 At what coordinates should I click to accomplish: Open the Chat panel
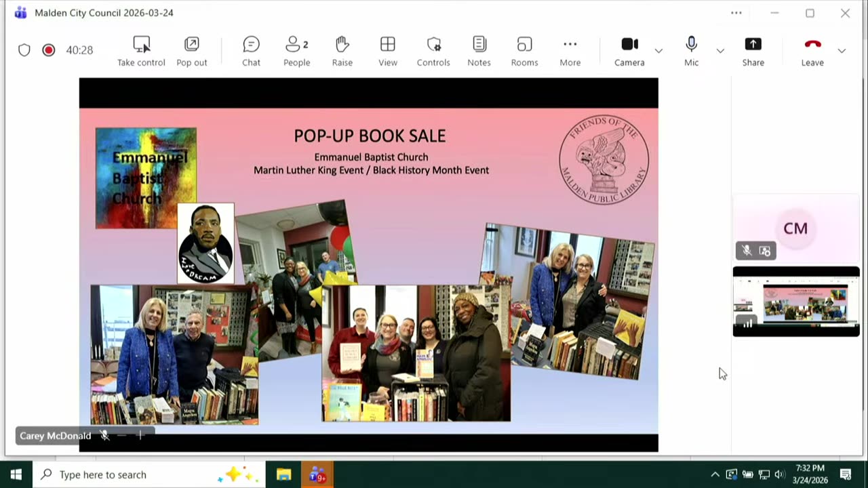[x=251, y=52]
